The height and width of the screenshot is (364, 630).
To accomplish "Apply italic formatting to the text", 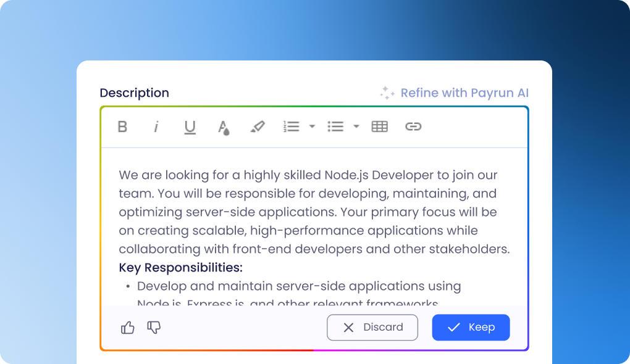I will pos(156,126).
